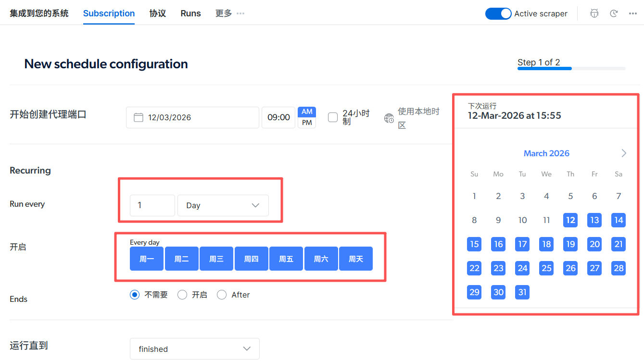The width and height of the screenshot is (644, 361).
Task: Select the After radio option
Action: (x=222, y=295)
